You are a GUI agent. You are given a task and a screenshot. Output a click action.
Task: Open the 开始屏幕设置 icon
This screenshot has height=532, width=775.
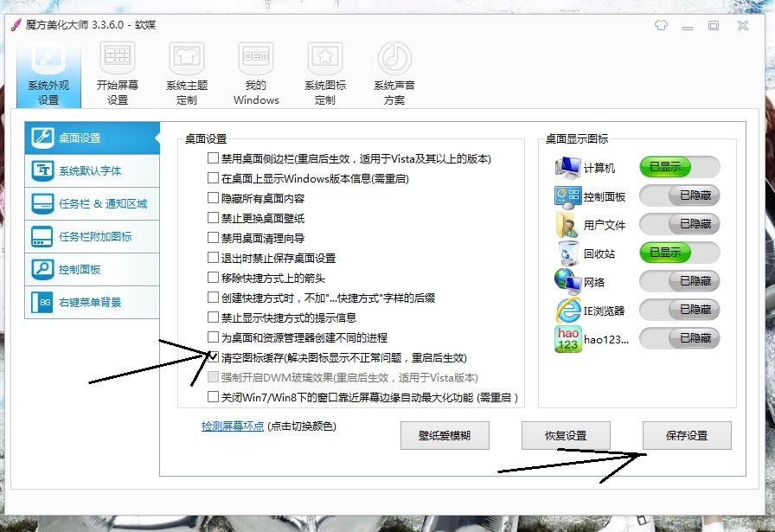click(x=118, y=58)
